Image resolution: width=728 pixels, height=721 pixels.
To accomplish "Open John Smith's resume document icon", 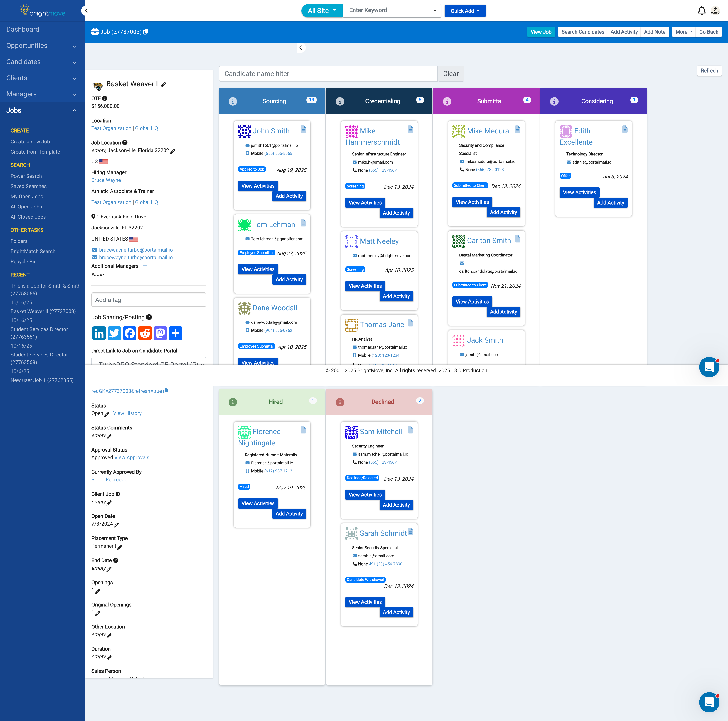I will 303,129.
